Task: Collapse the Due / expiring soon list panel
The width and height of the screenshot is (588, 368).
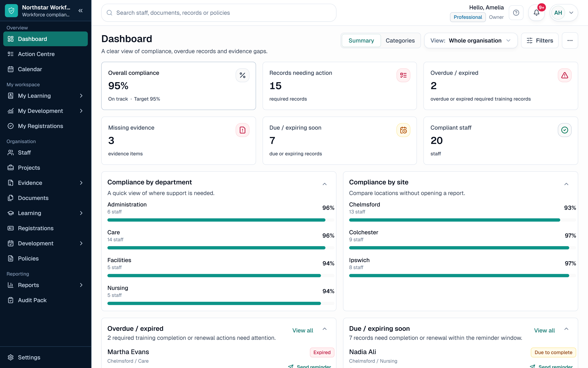Action: click(566, 329)
